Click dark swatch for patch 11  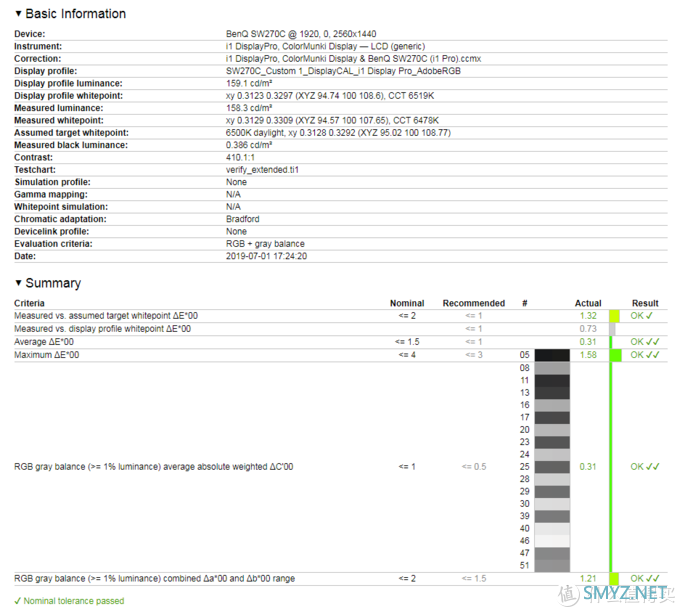point(552,381)
